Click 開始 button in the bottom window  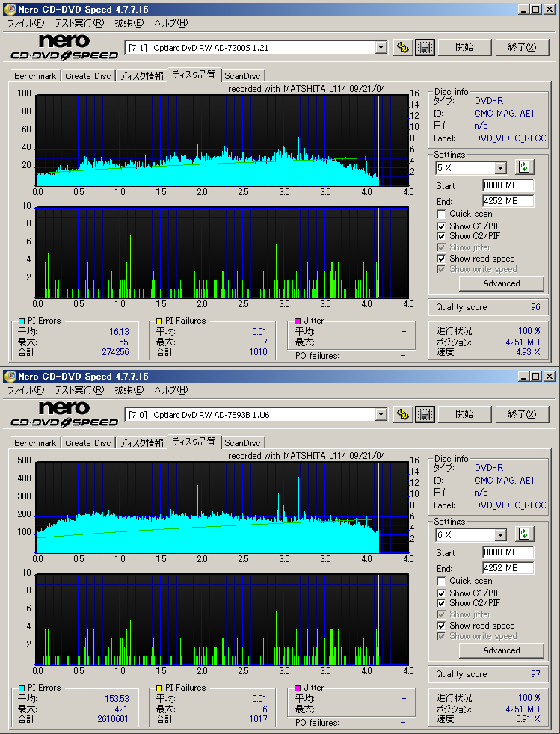pos(464,414)
